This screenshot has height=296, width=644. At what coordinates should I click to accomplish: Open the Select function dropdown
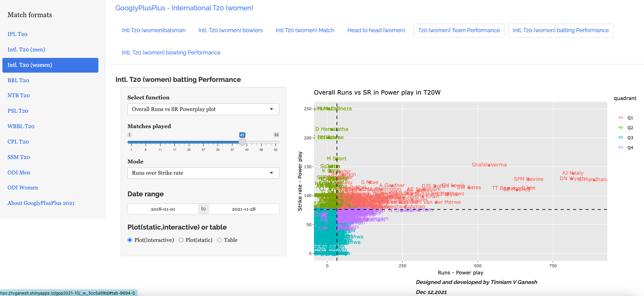(x=203, y=109)
